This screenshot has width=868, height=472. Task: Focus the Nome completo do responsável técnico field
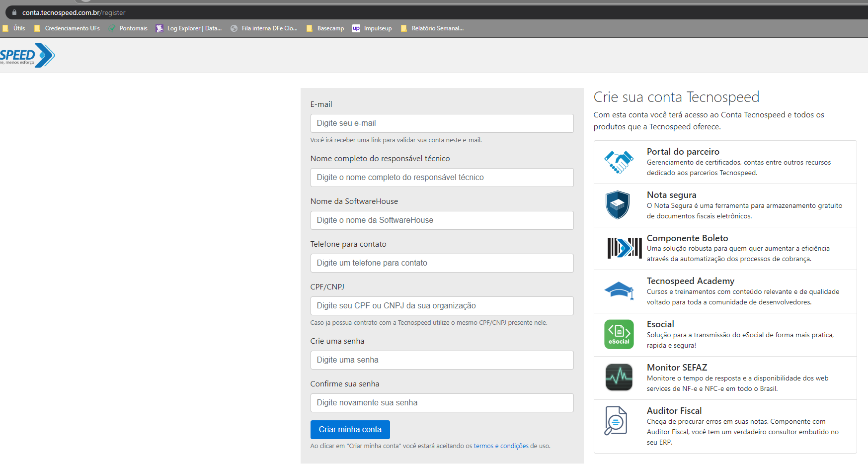coord(442,178)
